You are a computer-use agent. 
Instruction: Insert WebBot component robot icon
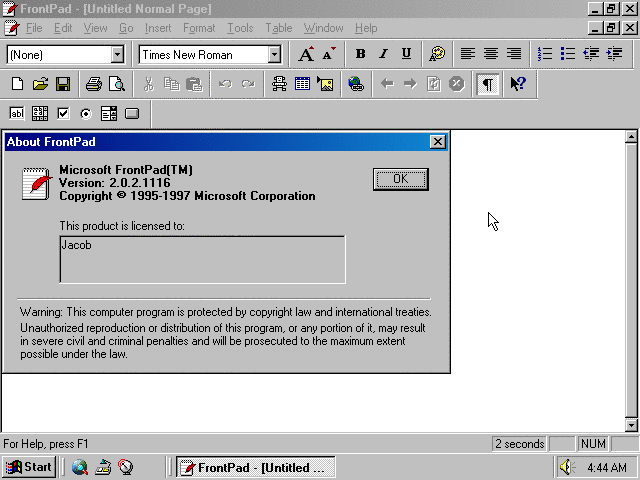click(x=279, y=84)
